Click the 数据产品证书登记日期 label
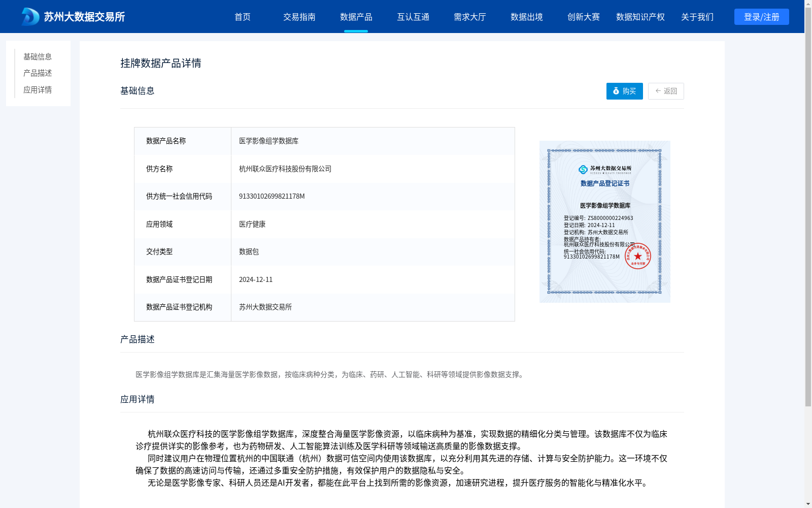 point(179,279)
